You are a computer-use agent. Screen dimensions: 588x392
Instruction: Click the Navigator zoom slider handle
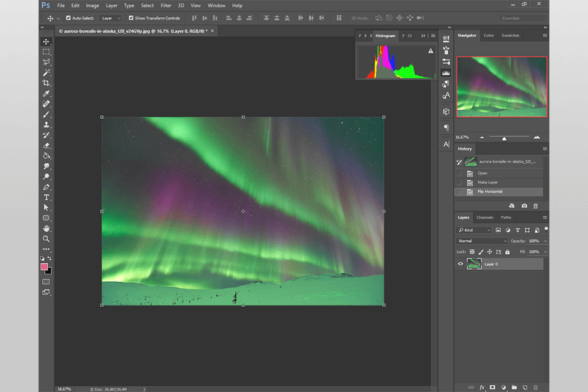[504, 138]
